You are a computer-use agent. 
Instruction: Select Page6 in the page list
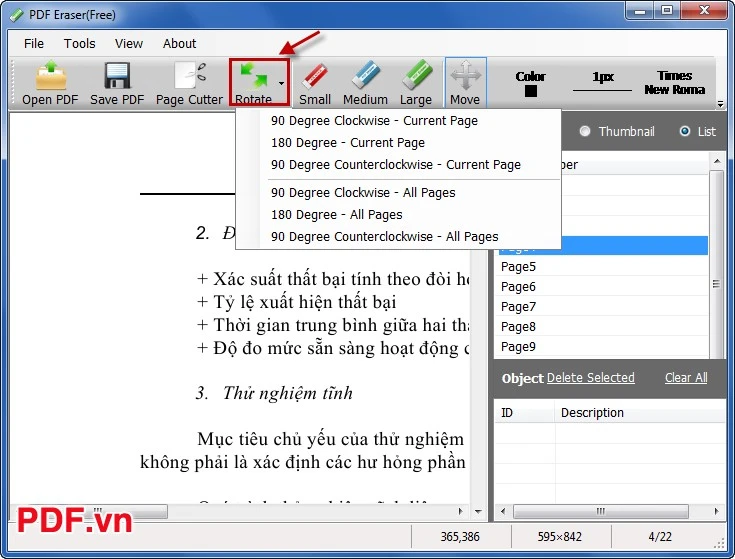point(602,287)
